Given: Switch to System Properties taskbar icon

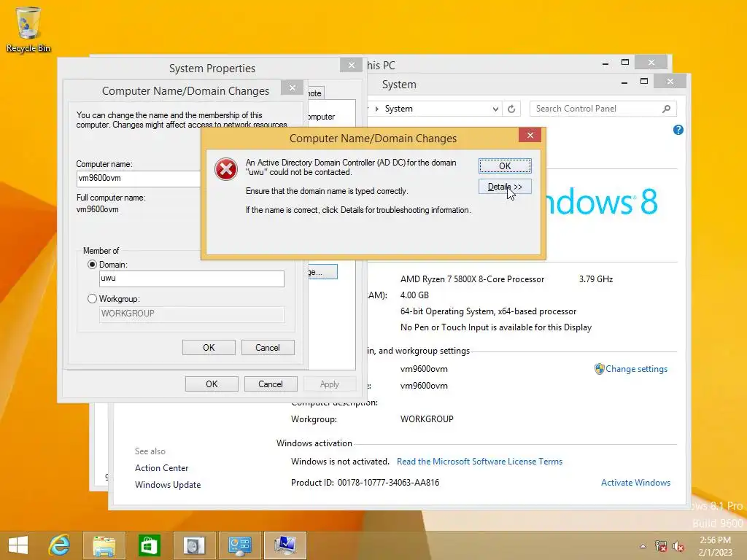Looking at the screenshot, I should click(x=285, y=545).
